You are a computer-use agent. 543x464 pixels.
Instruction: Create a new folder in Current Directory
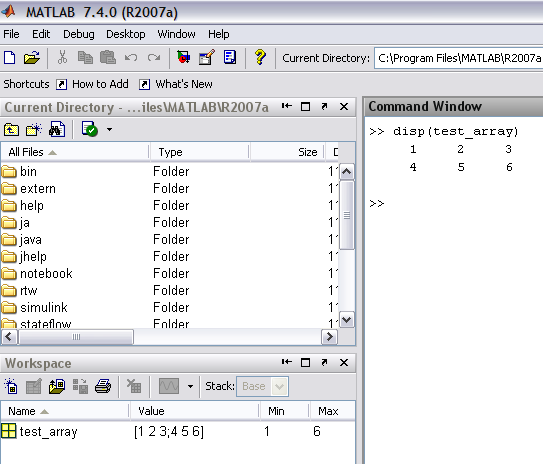tap(34, 130)
